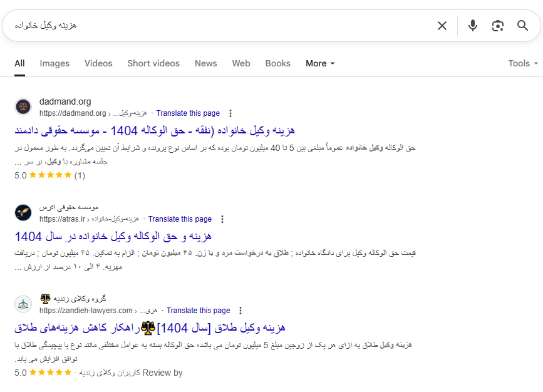
Task: Click the zandieh-lawyers.com site favicon
Action: 23,304
